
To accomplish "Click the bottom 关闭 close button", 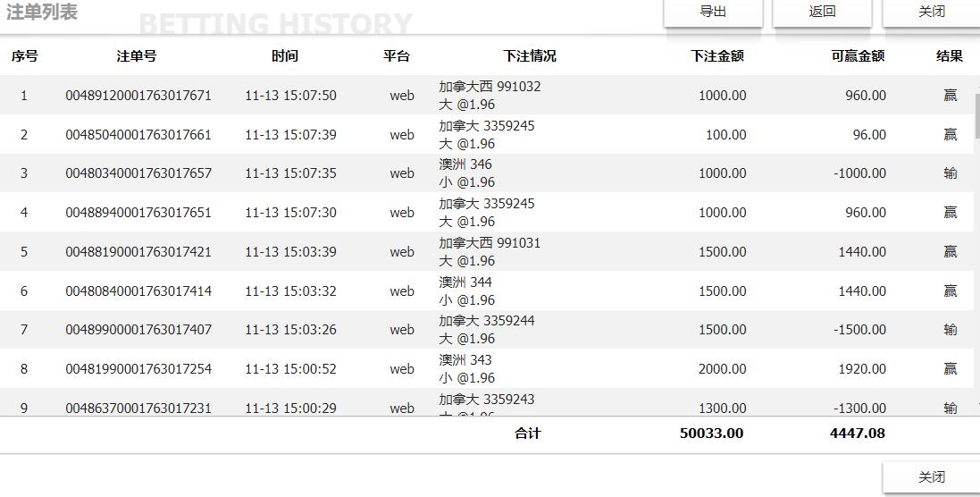I will coord(931,476).
